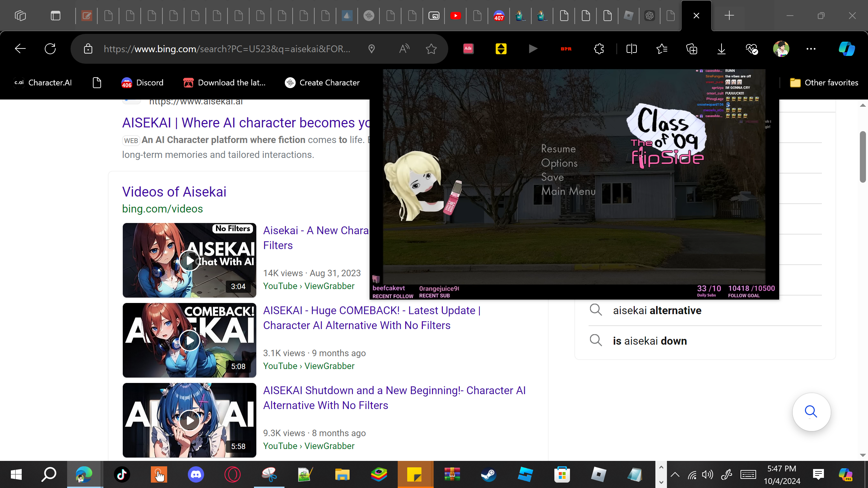Open the profile avatar menu
This screenshot has height=488, width=868.
pos(781,49)
